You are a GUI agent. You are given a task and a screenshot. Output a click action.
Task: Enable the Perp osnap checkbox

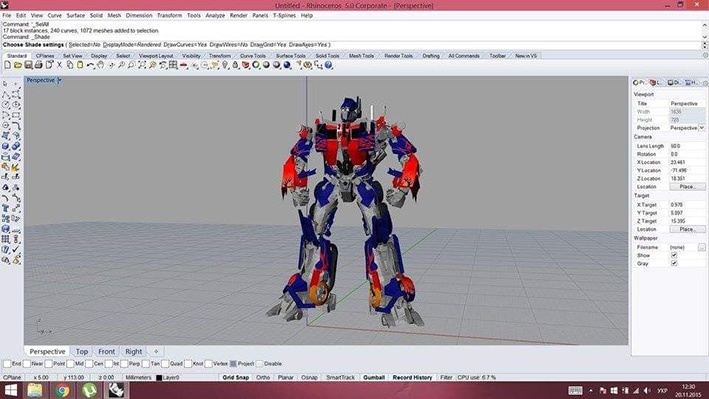pos(125,364)
